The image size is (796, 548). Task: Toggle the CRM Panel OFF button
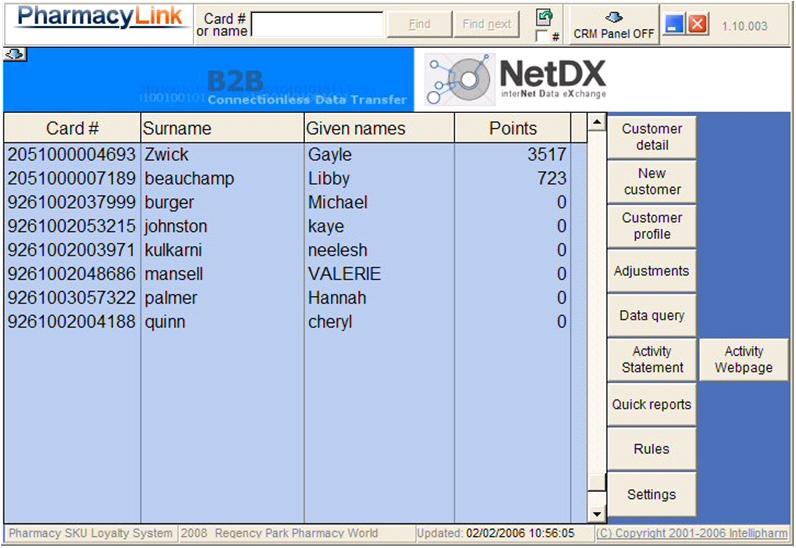(614, 25)
